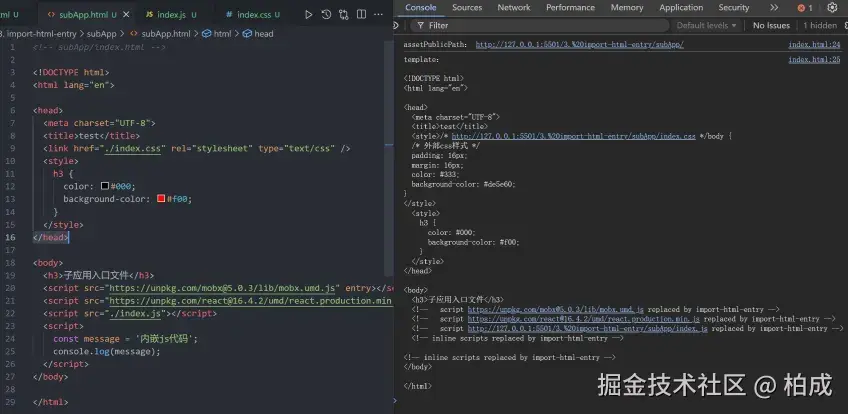The width and height of the screenshot is (848, 414).
Task: Open source link index.html:25
Action: point(814,59)
